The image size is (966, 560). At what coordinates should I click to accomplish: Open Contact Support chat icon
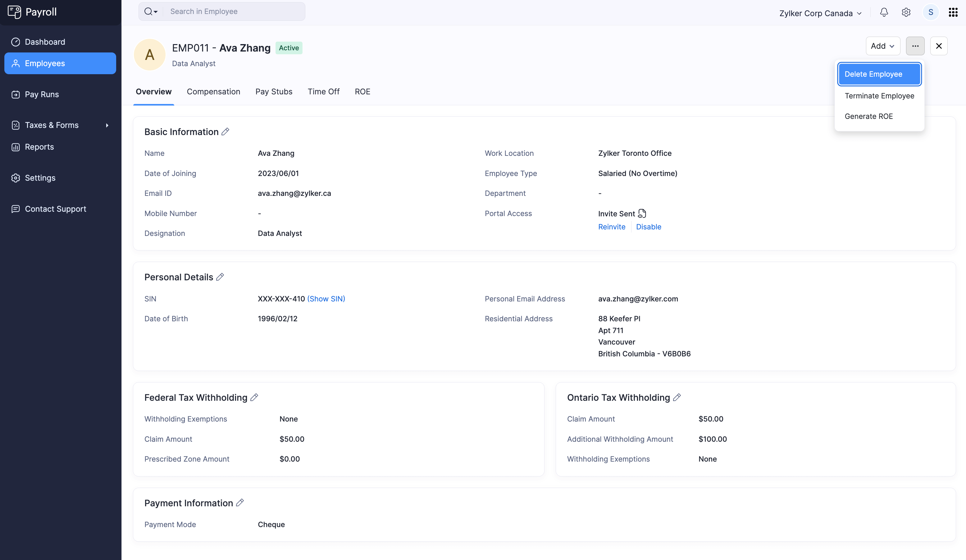pos(16,209)
